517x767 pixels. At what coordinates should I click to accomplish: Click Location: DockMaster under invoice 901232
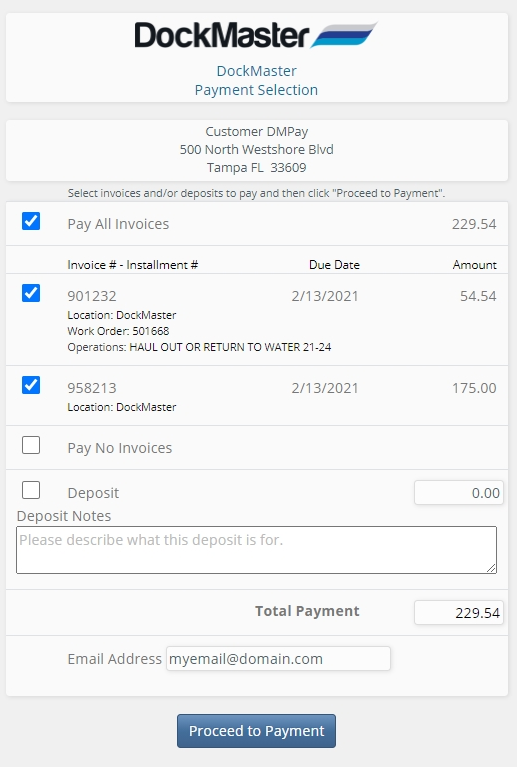point(122,315)
